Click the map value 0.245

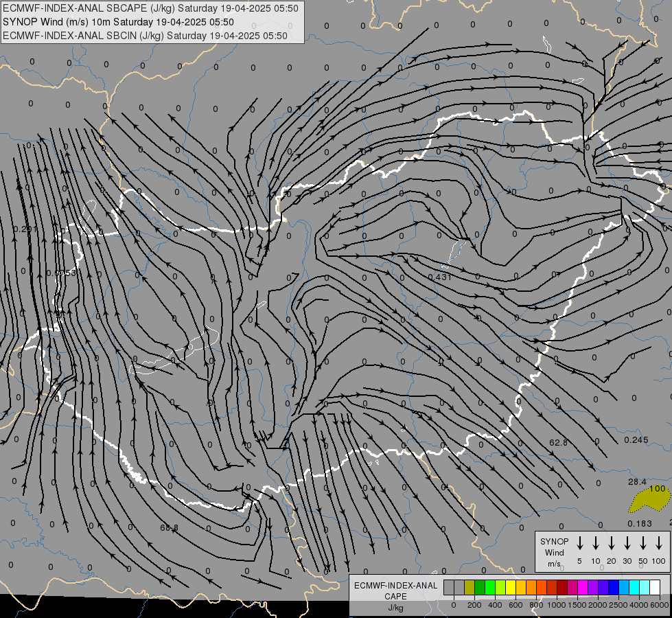point(636,440)
